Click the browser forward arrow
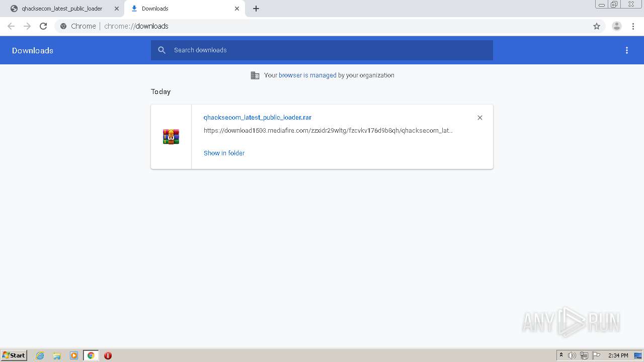 coord(27,26)
